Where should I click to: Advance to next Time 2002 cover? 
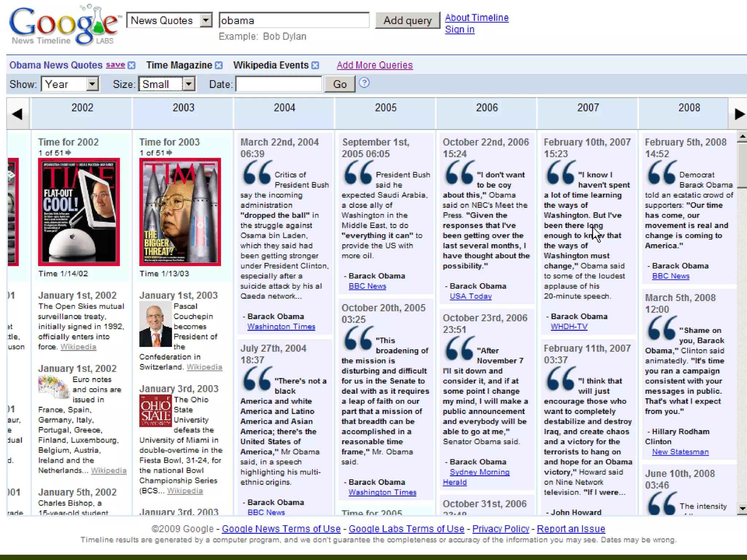[68, 153]
